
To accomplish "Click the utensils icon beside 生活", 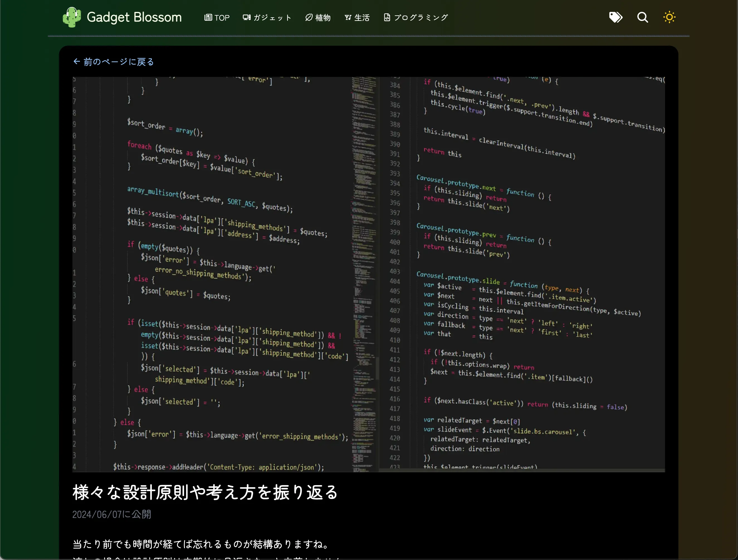I will pos(348,17).
